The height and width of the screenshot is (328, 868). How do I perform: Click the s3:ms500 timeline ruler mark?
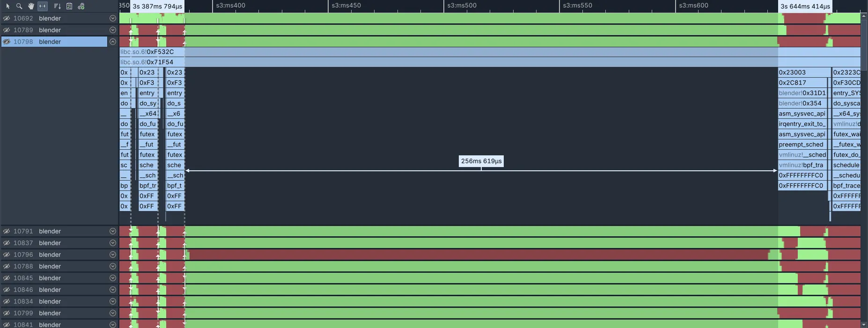462,6
